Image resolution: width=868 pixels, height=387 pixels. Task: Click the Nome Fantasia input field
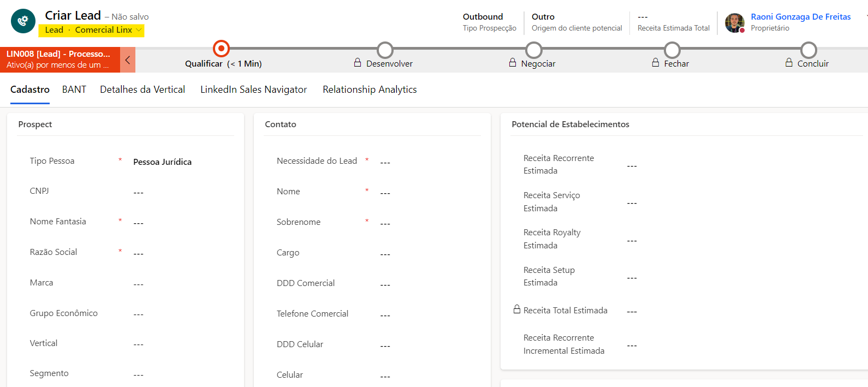180,223
